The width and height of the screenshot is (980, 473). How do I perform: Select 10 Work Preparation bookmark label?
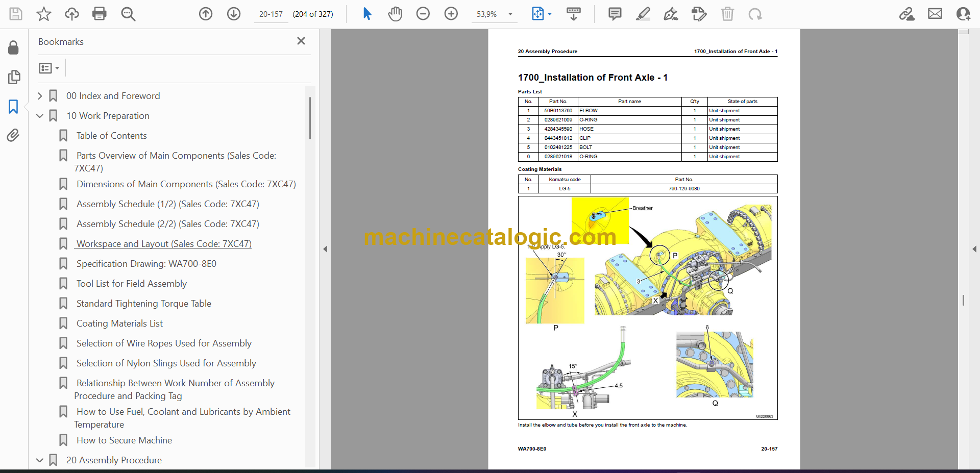108,116
